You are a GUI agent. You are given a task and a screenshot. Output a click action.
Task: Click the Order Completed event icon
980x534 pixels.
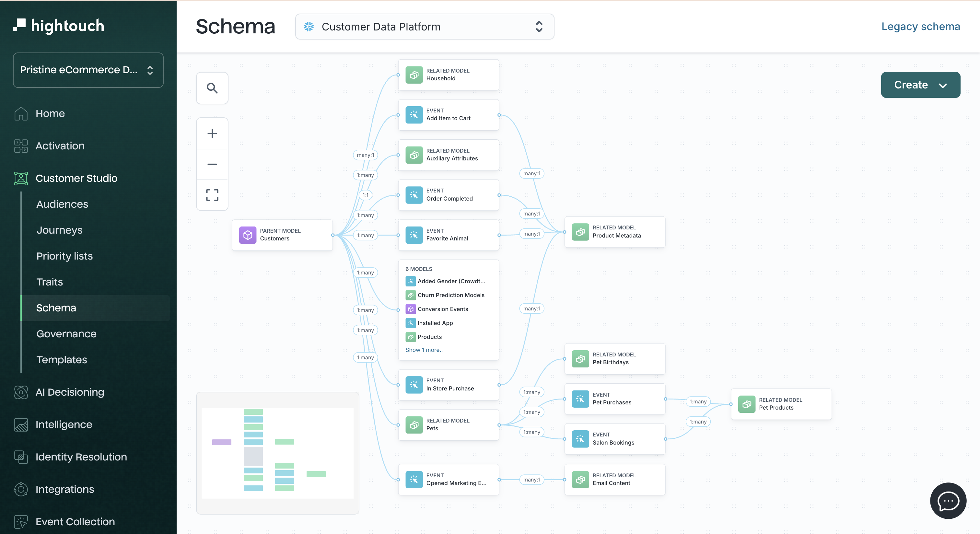pyautogui.click(x=414, y=195)
